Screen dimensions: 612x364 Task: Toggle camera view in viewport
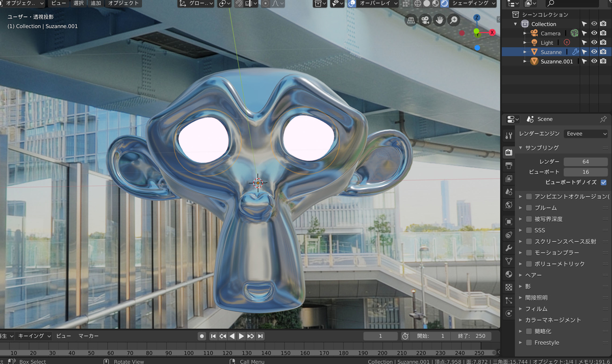click(425, 20)
